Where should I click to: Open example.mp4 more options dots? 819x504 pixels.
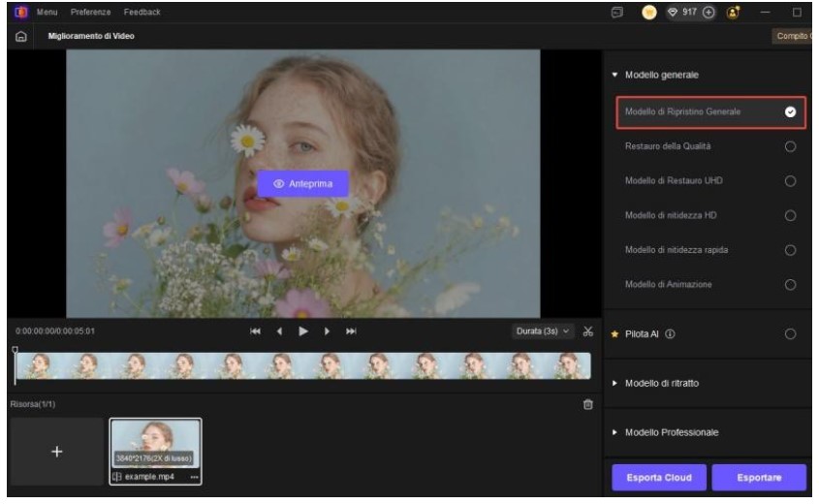coord(194,477)
